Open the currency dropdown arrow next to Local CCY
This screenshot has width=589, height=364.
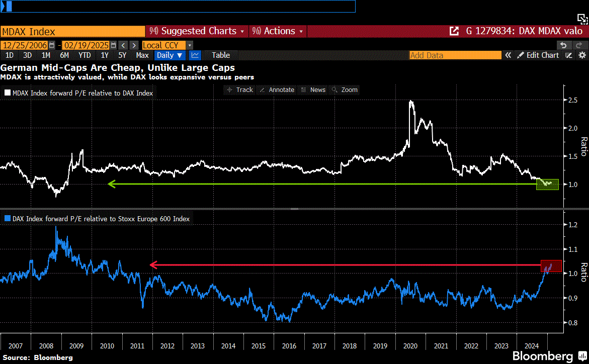[190, 45]
